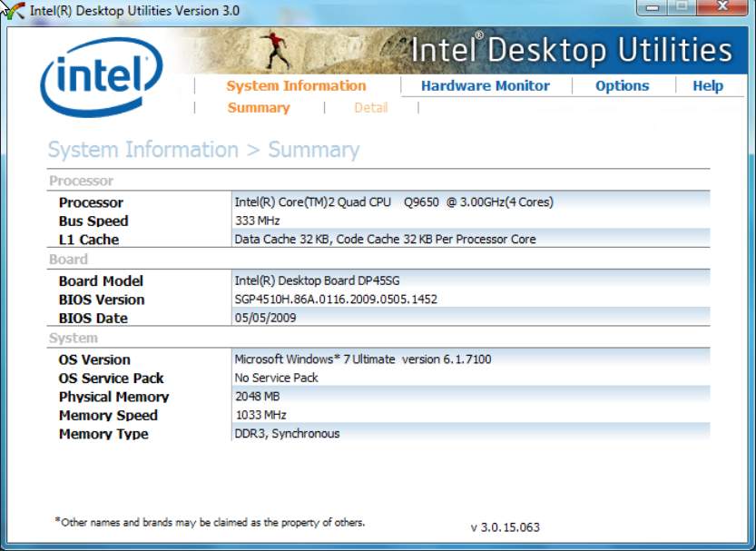Click OS Version value Windows 7 Ultimate
The height and width of the screenshot is (551, 756).
[x=363, y=359]
